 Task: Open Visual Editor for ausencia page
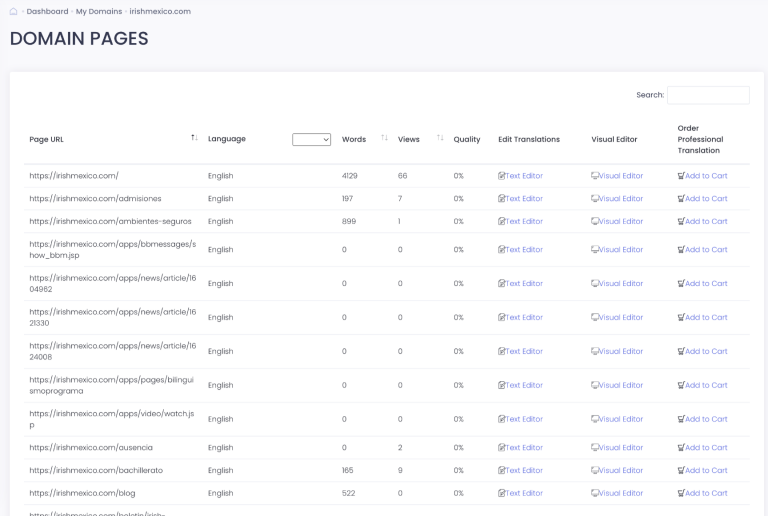tap(617, 447)
